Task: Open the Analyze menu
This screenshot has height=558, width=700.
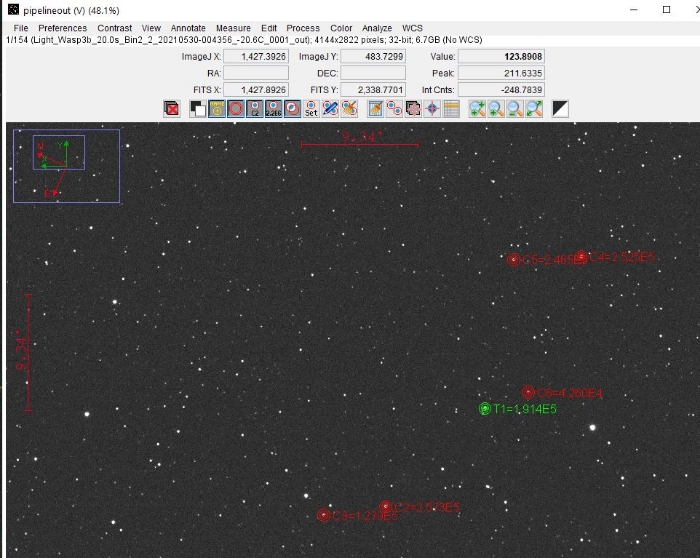Action: [x=377, y=28]
